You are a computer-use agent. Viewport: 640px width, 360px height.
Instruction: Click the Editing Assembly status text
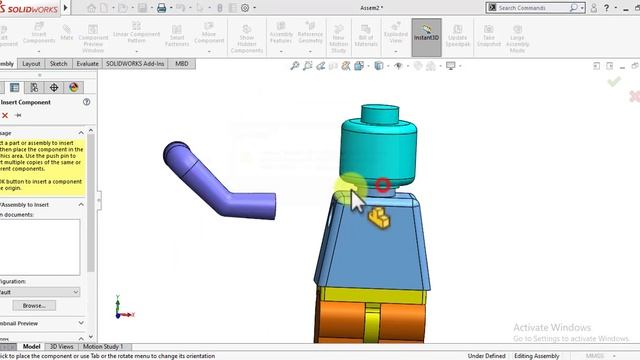click(536, 356)
